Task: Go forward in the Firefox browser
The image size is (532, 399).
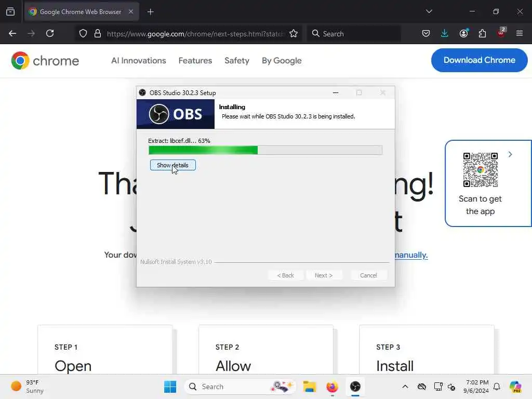Action: click(31, 33)
